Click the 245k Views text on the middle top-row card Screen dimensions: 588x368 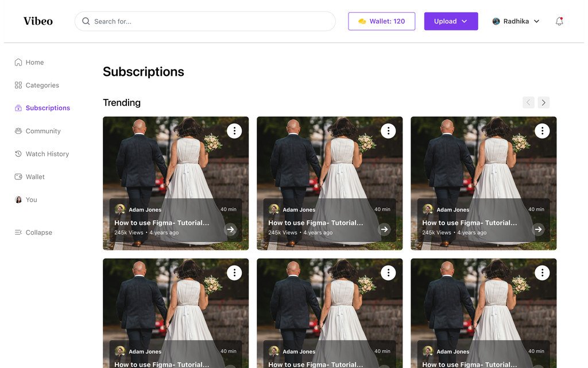tap(283, 232)
